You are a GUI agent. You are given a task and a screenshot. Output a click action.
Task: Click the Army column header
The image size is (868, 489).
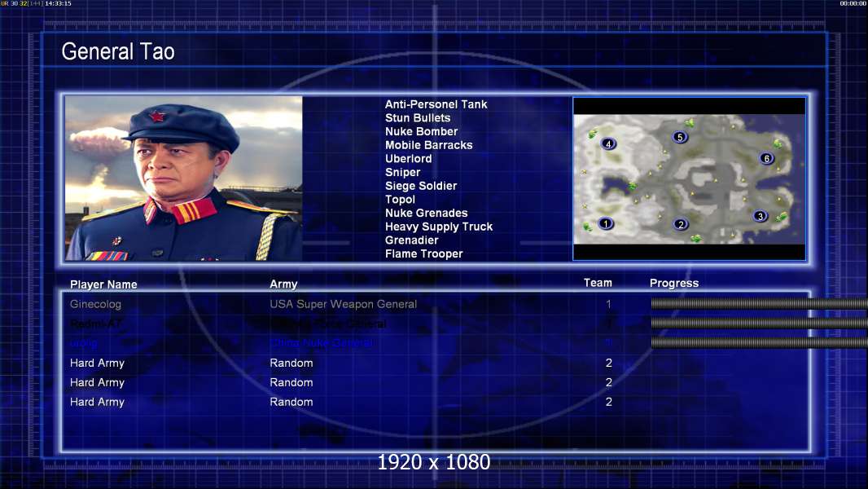[x=283, y=284]
